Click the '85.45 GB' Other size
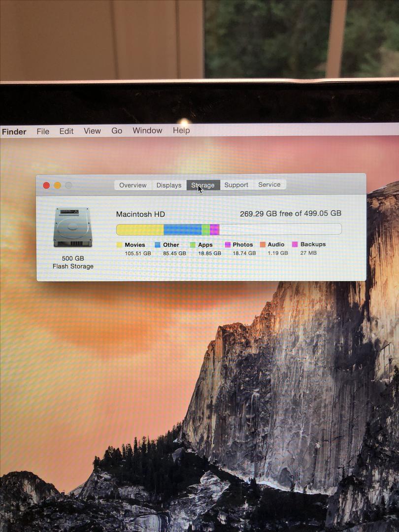 coord(174,254)
